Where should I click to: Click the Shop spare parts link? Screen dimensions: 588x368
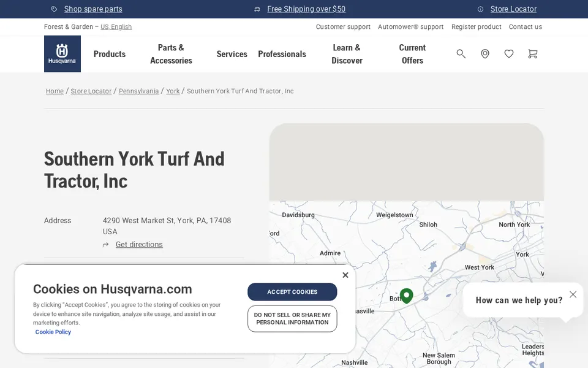(93, 9)
